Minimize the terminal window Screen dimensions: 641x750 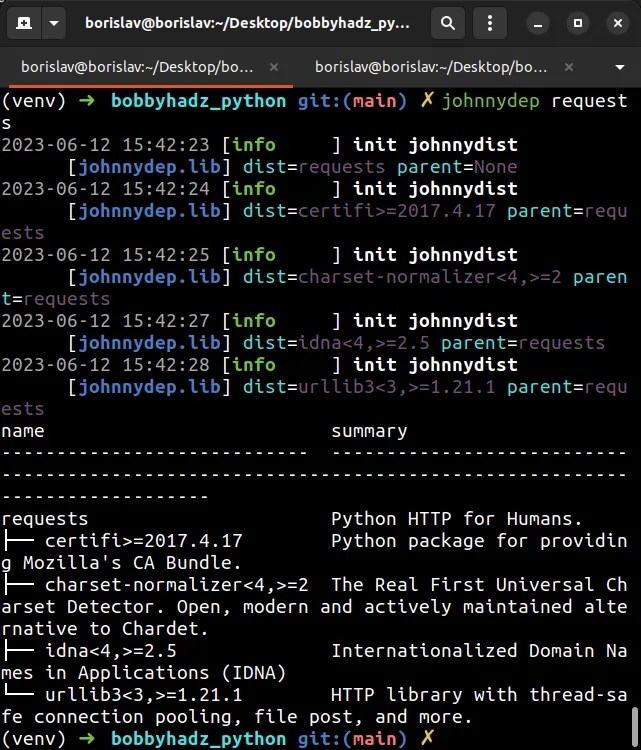538,23
